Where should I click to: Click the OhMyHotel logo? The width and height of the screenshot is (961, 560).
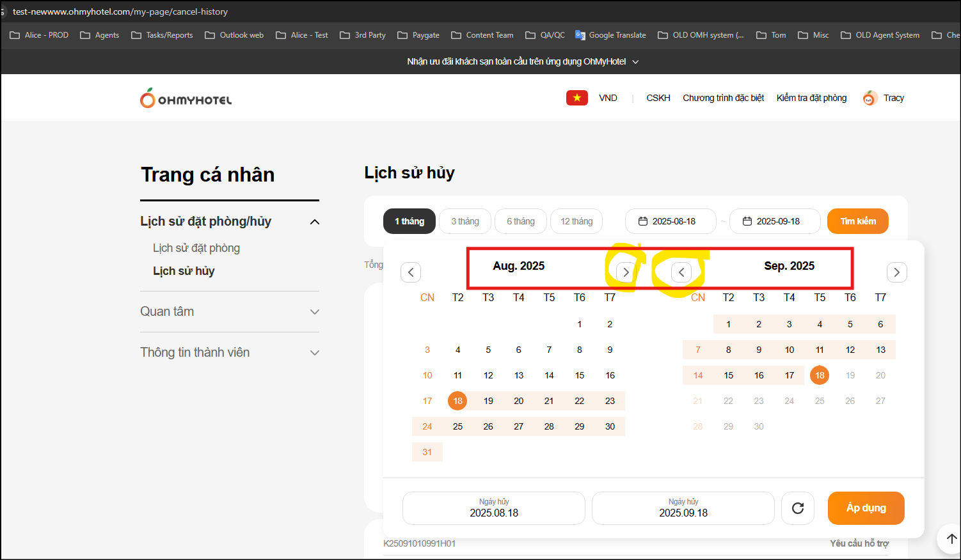click(x=186, y=98)
